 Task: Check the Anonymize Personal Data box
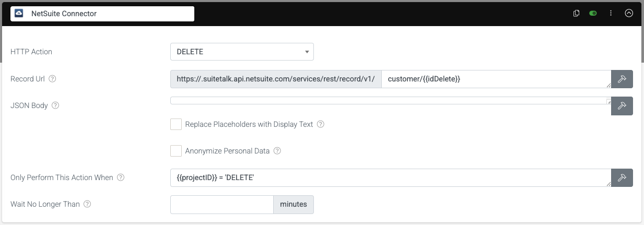point(176,151)
